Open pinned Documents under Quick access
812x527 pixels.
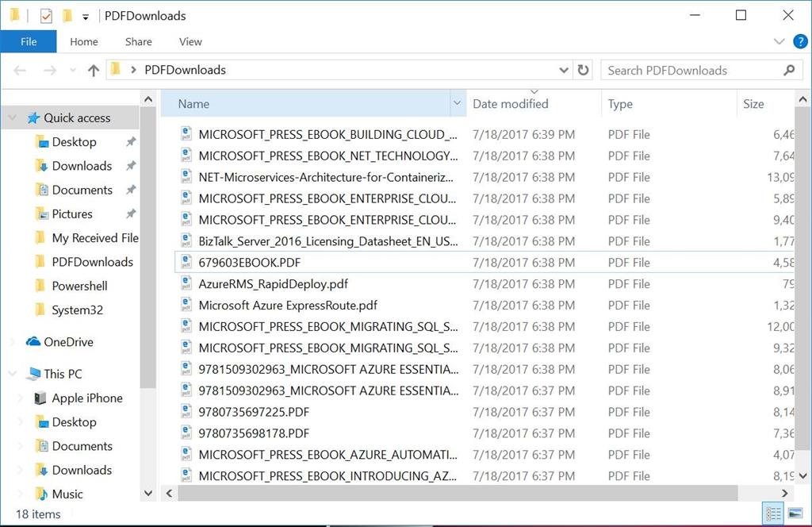pos(82,190)
